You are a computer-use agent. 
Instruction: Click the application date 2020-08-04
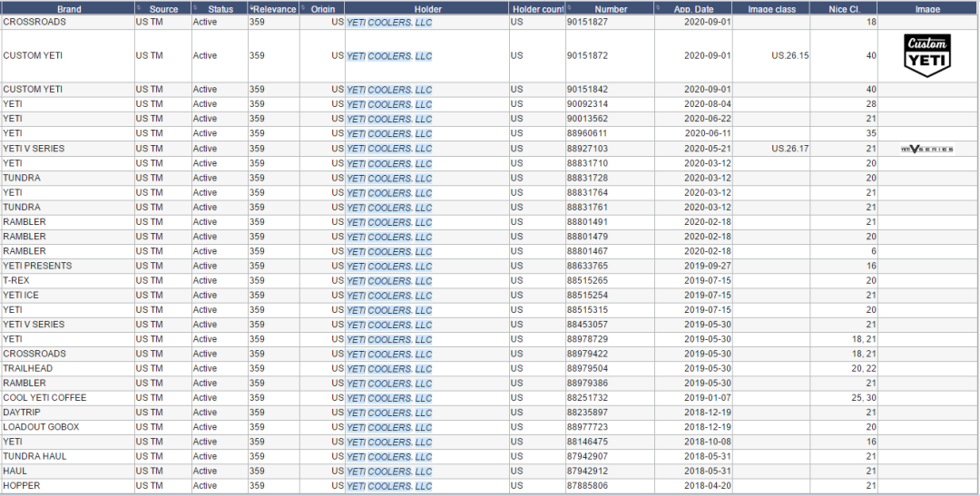[708, 104]
